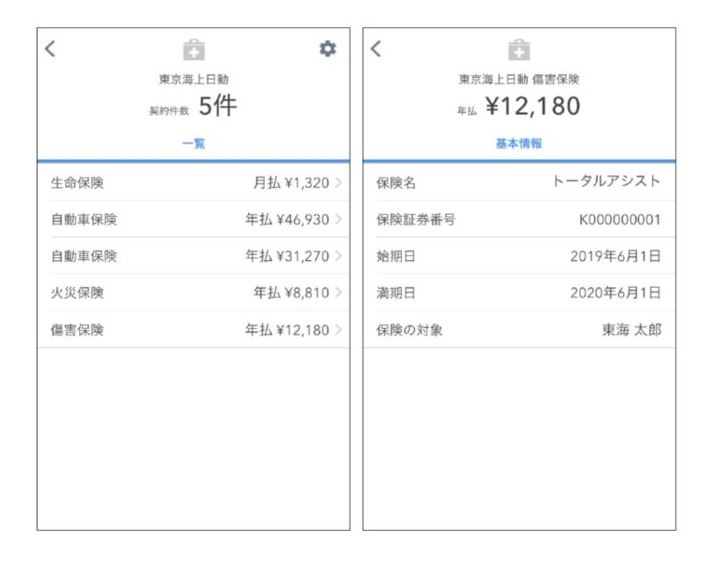Click policy number K000000001

click(x=620, y=220)
